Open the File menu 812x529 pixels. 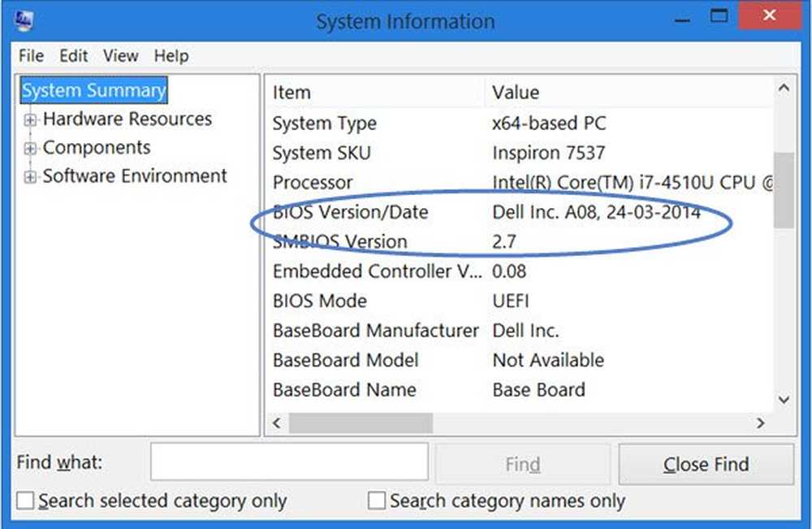tap(31, 56)
